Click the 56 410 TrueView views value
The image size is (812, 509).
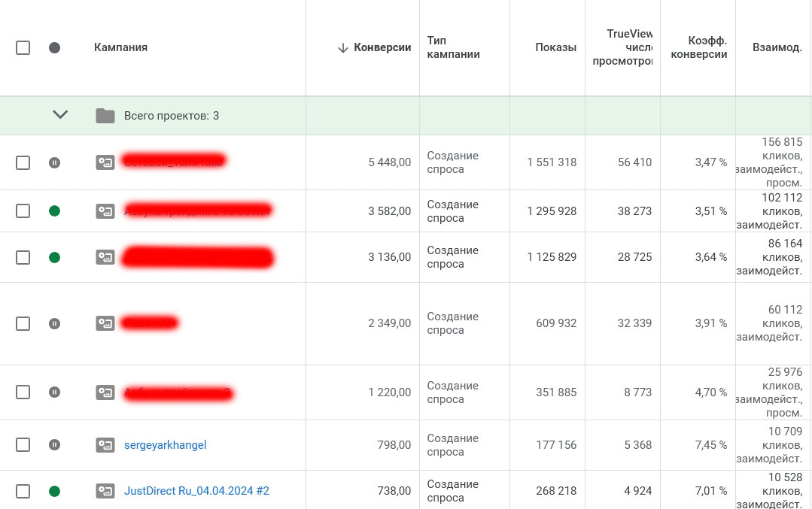(634, 162)
